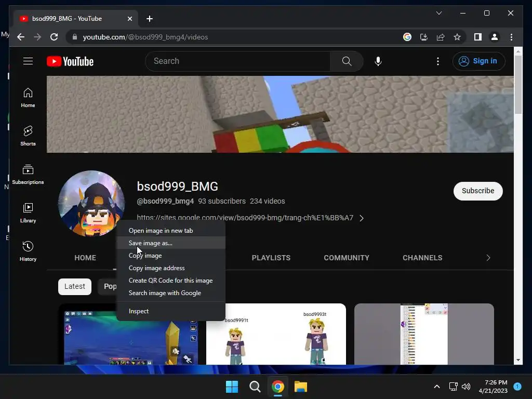Select the Latest filter chip
Screen dimensions: 532x399
pos(75,287)
